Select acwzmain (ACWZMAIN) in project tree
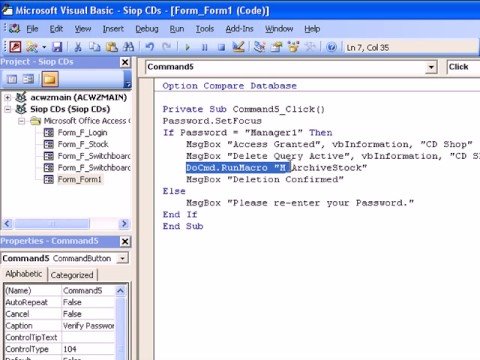The width and height of the screenshot is (480, 360). (79, 97)
